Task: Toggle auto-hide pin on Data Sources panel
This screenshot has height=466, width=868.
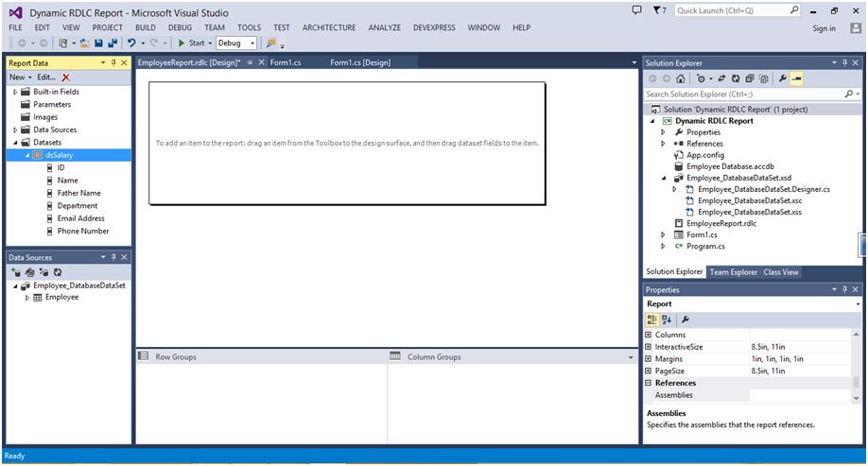Action: (x=113, y=257)
